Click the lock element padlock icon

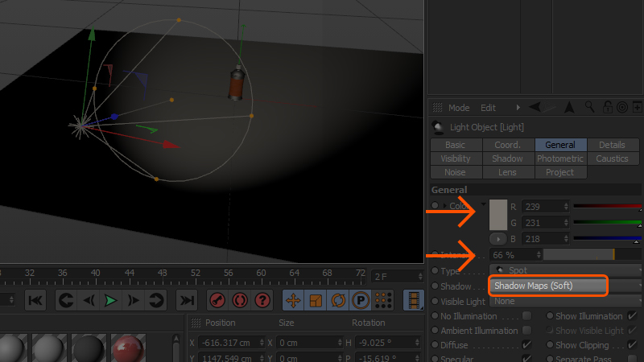point(608,107)
